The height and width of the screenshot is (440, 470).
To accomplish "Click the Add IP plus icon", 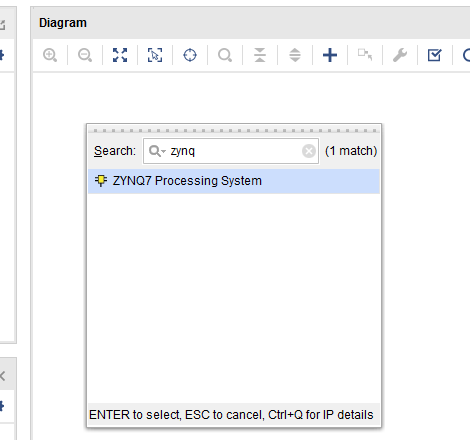I will click(330, 55).
